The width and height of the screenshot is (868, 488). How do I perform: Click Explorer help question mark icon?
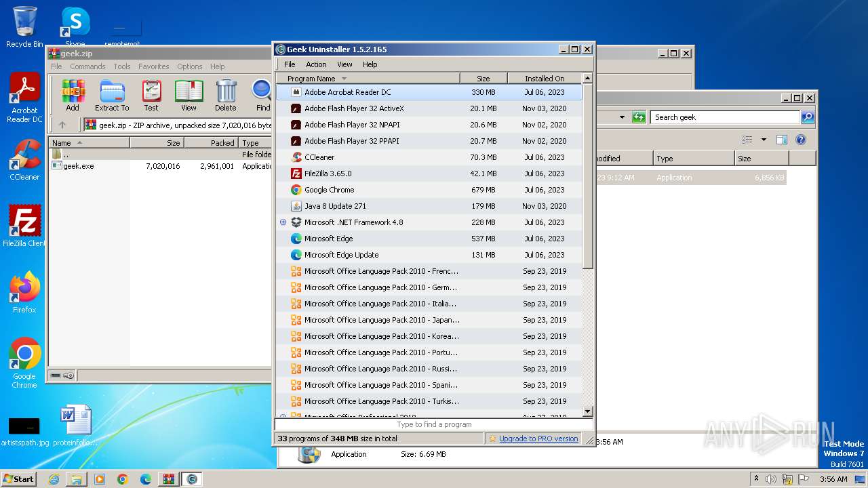click(x=801, y=140)
